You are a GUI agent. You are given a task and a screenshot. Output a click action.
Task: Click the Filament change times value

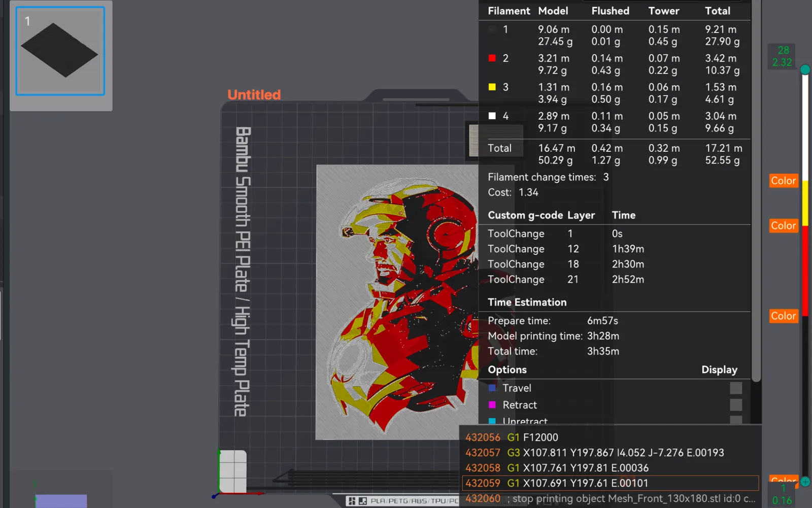[606, 177]
